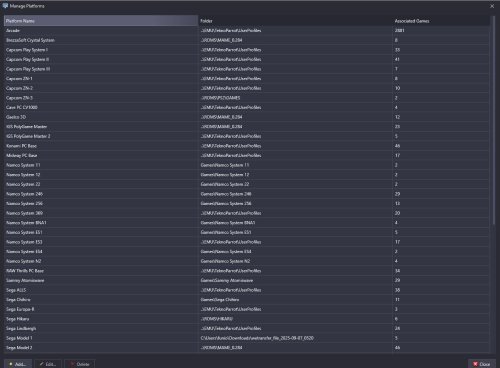
Task: Select the Capcom Play System III row
Action: tap(246, 69)
